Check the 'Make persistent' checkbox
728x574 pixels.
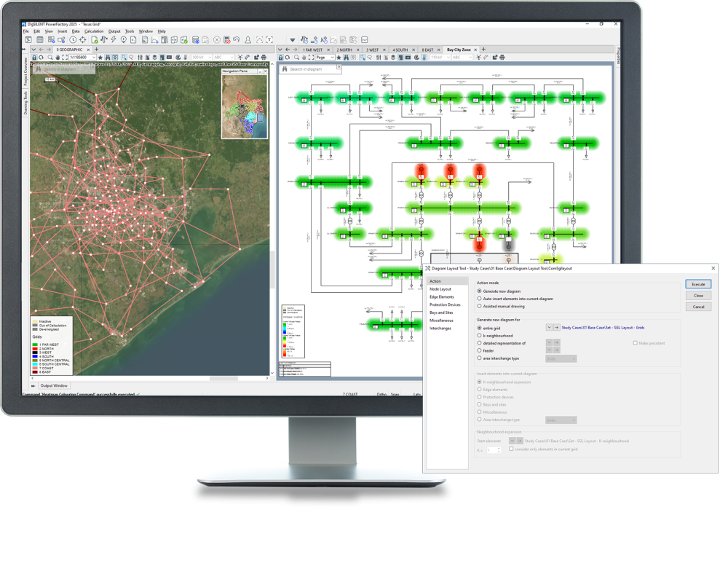(x=635, y=343)
